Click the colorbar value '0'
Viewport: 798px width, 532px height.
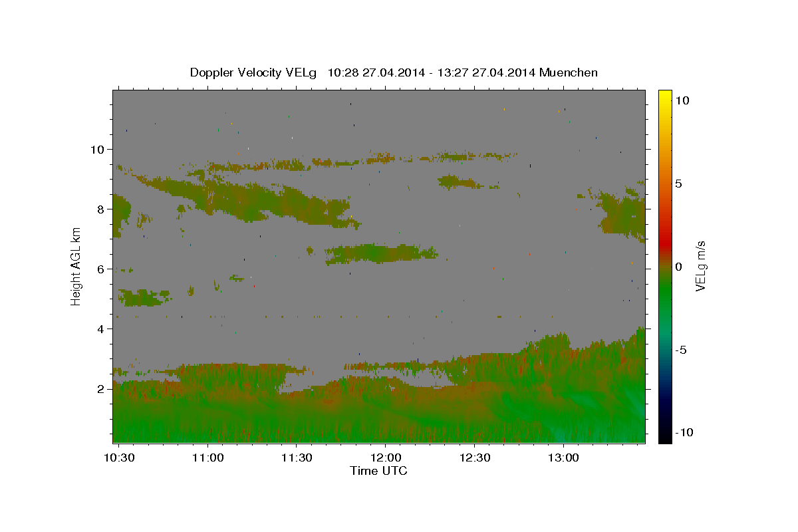(679, 267)
